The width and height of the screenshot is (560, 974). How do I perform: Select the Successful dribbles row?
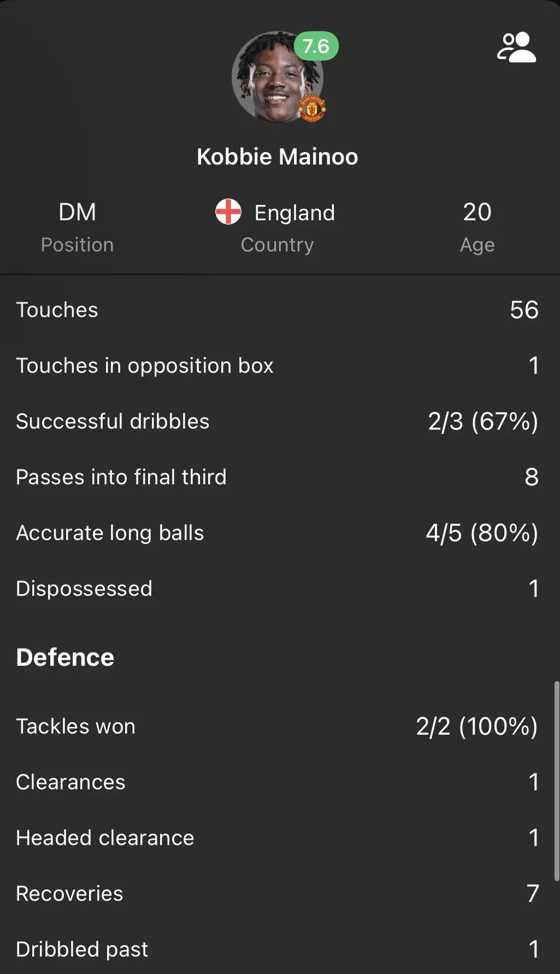(x=280, y=421)
